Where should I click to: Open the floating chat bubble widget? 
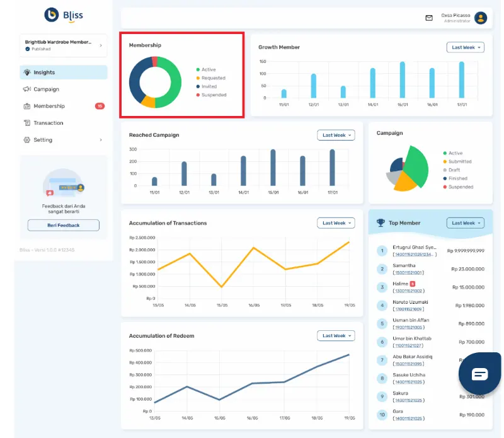479,373
